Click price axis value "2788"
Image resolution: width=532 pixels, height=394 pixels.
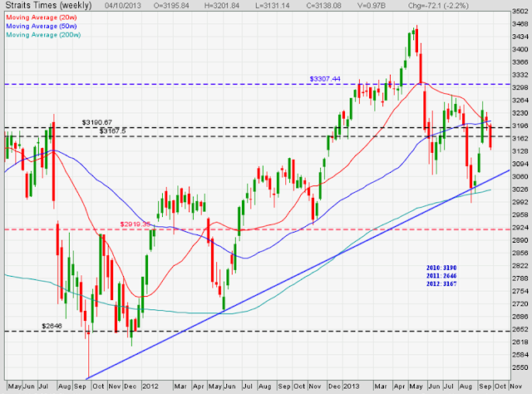[520, 278]
